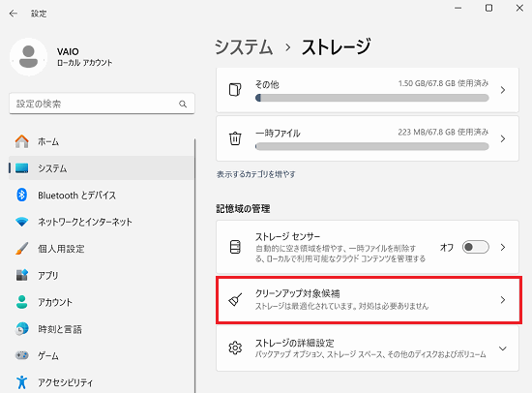Click the ストレージの詳細設定 gear icon

tap(235, 348)
